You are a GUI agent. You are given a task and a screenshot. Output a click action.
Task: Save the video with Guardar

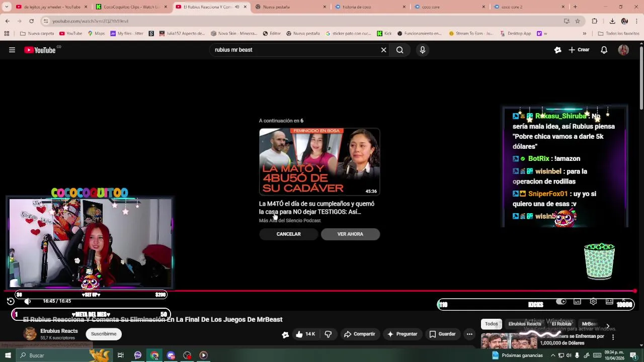(442, 334)
